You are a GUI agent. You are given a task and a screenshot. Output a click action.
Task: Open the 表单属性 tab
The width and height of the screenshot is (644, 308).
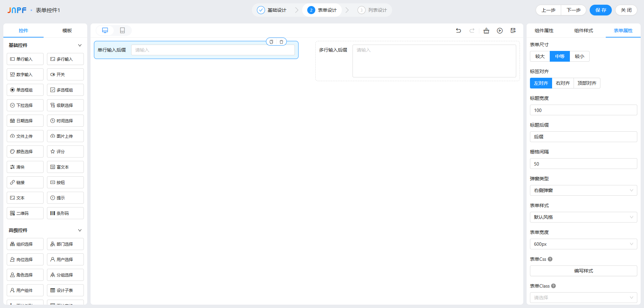click(x=623, y=30)
